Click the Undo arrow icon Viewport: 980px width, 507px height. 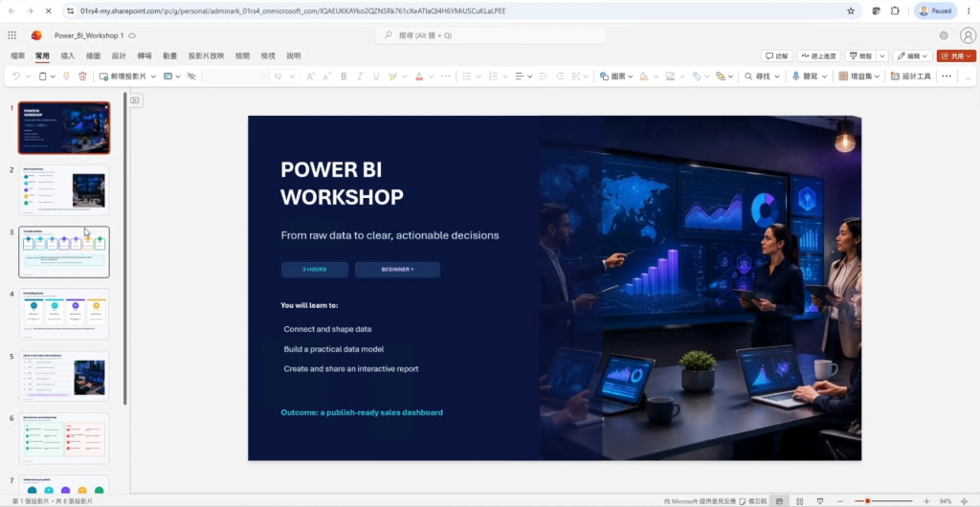(x=16, y=77)
